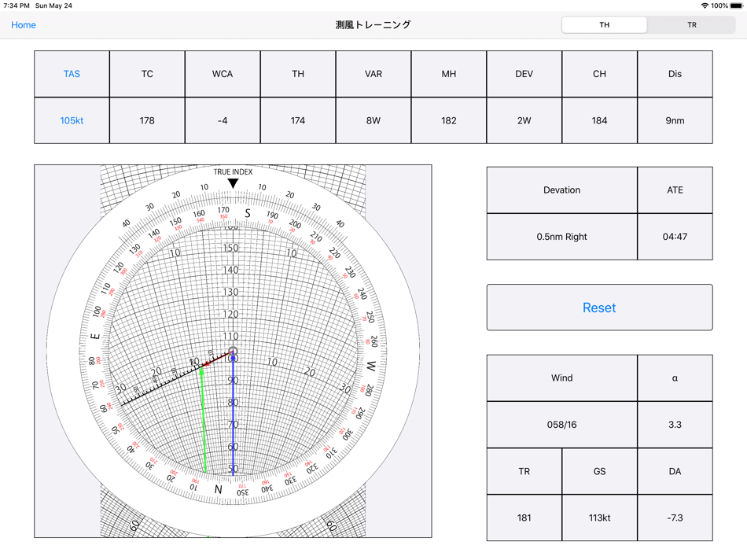Tap the N mark on the compass rose
Screen dimensions: 747x560
(x=218, y=489)
